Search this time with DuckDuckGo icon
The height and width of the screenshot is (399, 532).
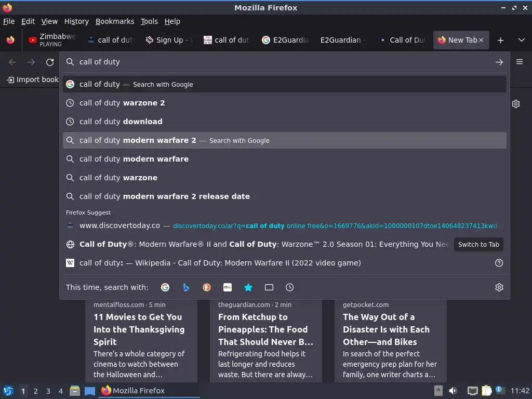tap(207, 287)
